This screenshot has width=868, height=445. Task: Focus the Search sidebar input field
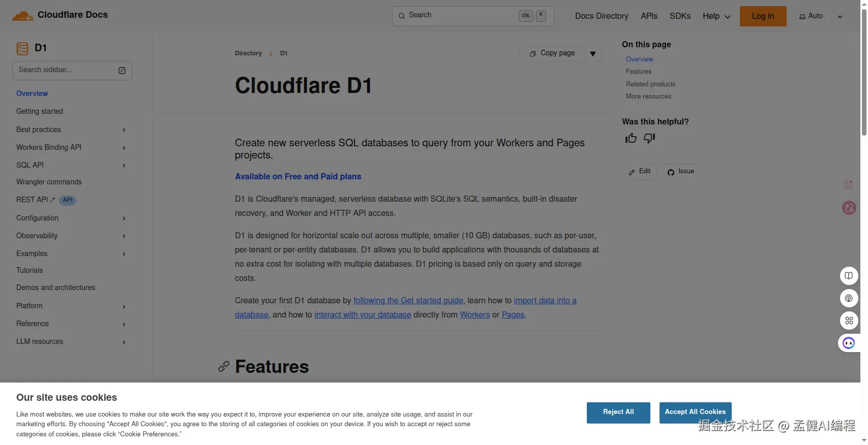tap(66, 70)
